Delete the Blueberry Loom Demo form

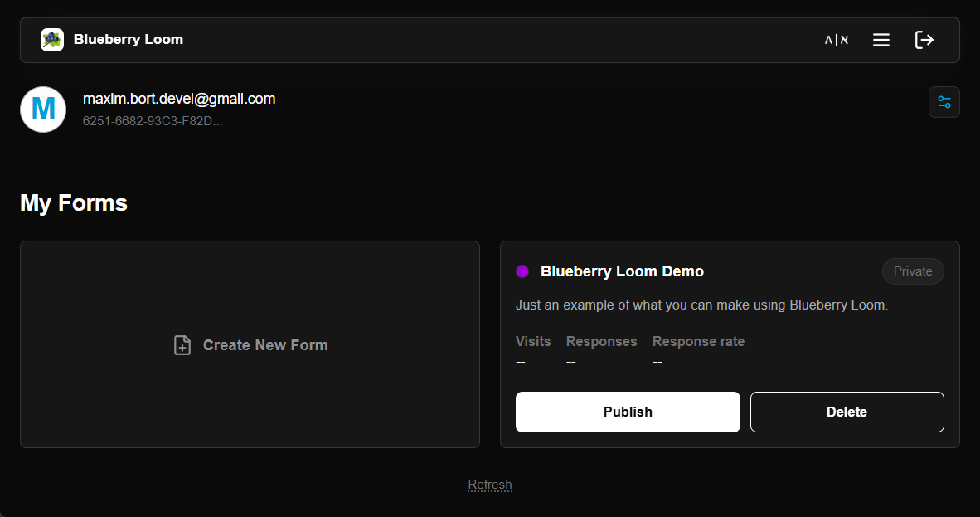(847, 412)
